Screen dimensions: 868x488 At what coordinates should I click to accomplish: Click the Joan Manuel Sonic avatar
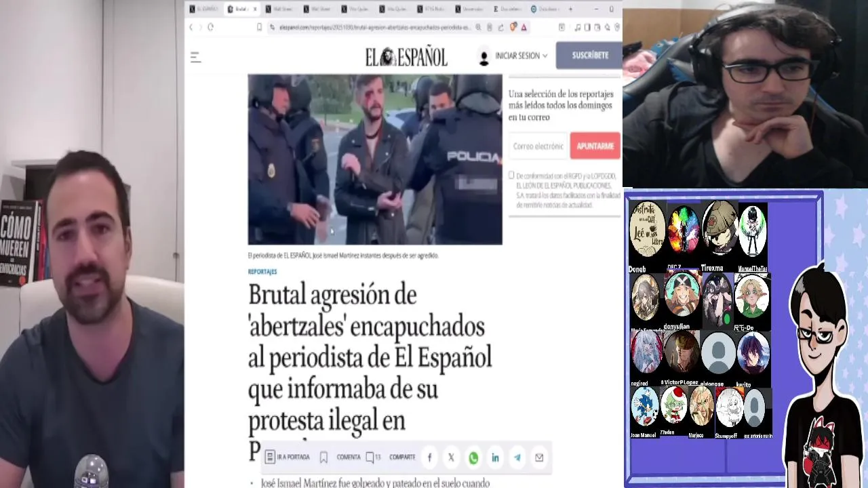click(644, 407)
